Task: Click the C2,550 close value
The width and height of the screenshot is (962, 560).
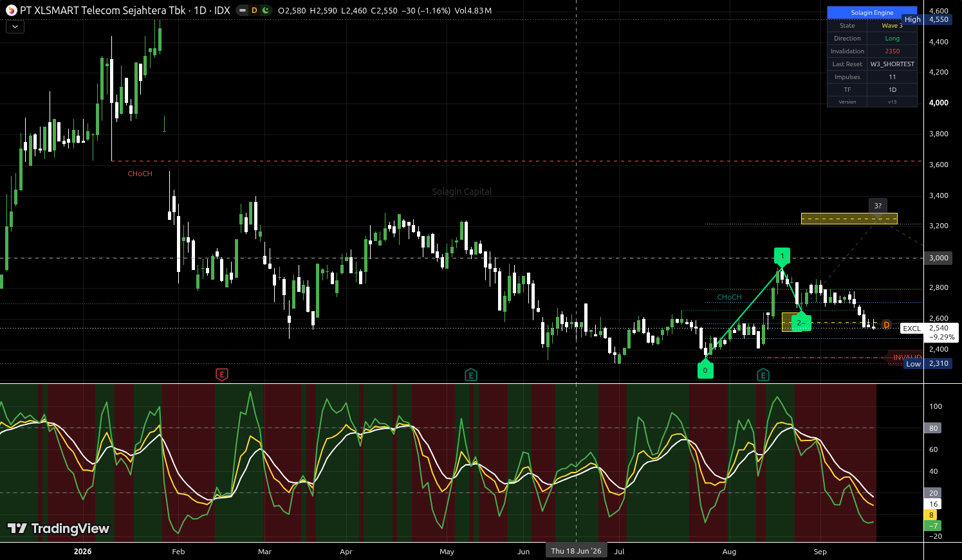Action: click(384, 10)
